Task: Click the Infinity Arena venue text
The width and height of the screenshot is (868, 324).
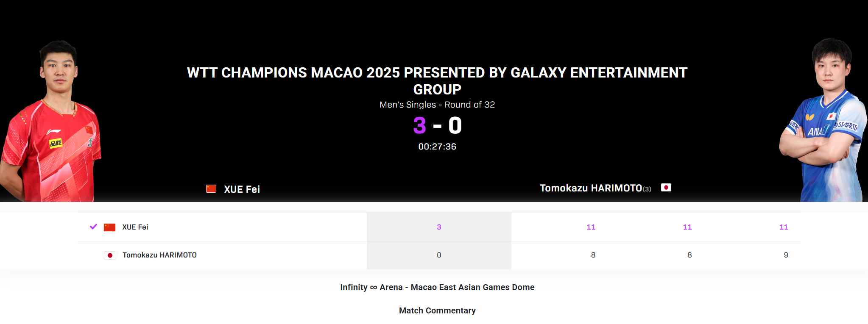Action: [437, 287]
